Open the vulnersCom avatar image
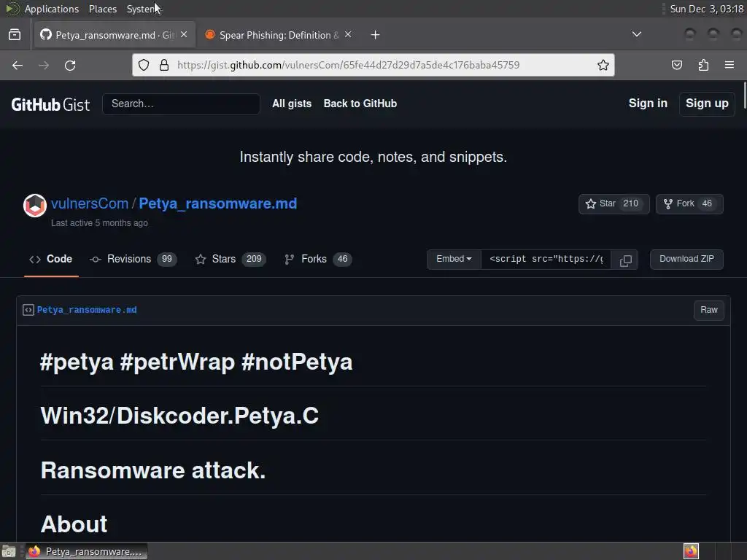The width and height of the screenshot is (747, 560). (35, 205)
